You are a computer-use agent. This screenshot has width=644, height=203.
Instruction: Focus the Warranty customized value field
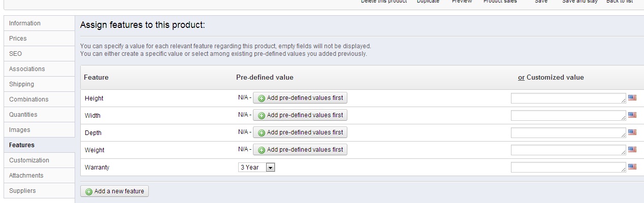click(568, 167)
